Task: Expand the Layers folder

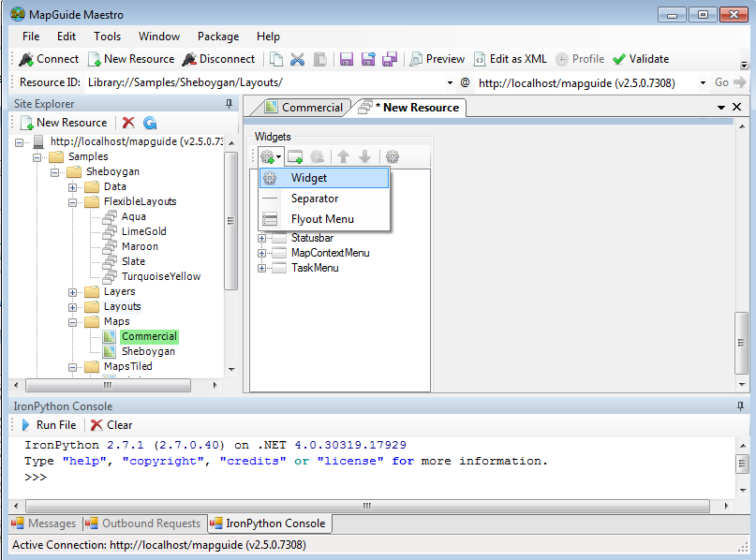Action: tap(72, 292)
